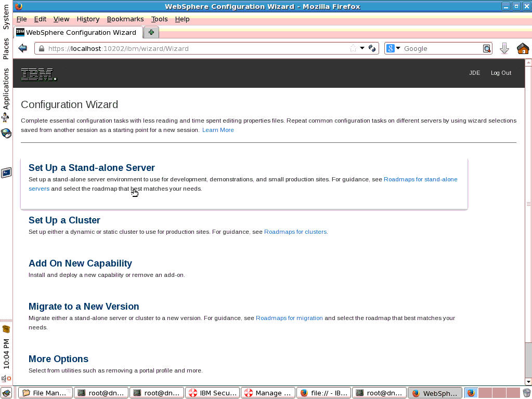Screen dimensions: 532x399
Task: Click the muted volume icon in panel
Action: tap(6, 378)
